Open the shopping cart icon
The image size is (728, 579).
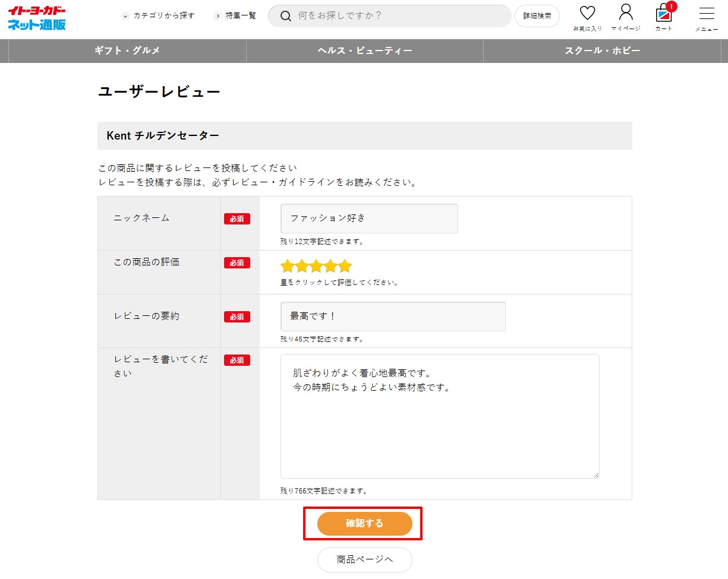tap(663, 14)
